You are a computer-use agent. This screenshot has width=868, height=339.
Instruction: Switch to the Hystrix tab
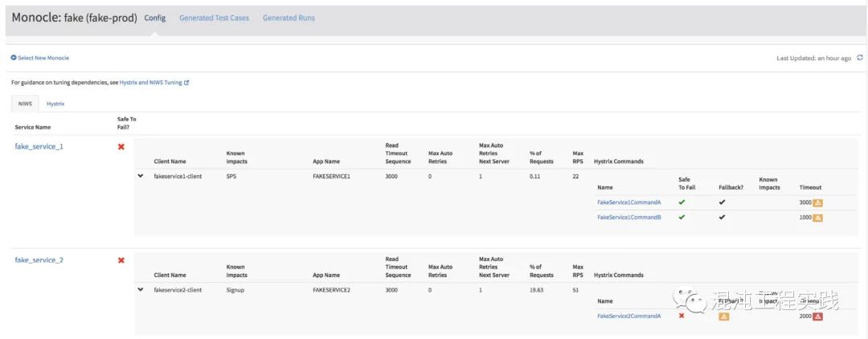click(55, 104)
